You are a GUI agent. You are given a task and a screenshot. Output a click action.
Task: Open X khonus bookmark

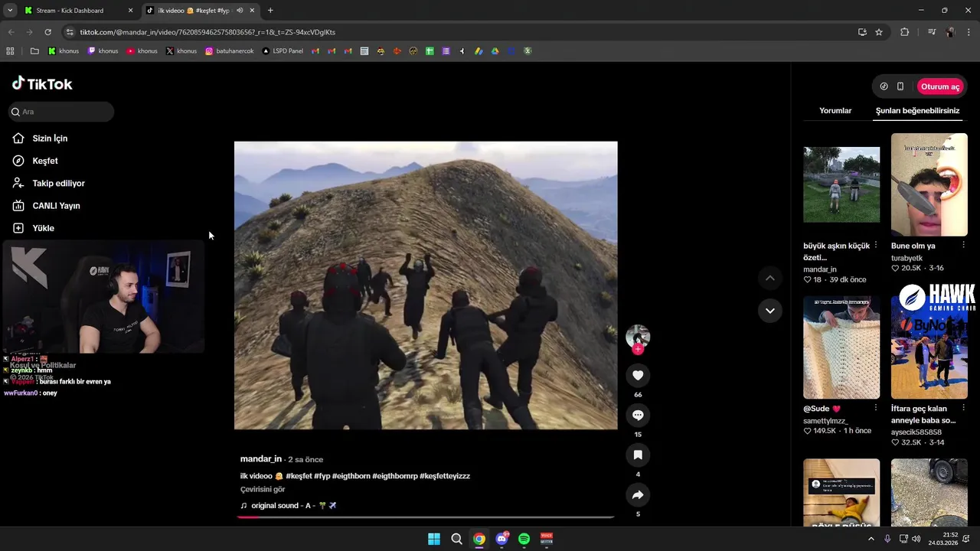[181, 51]
